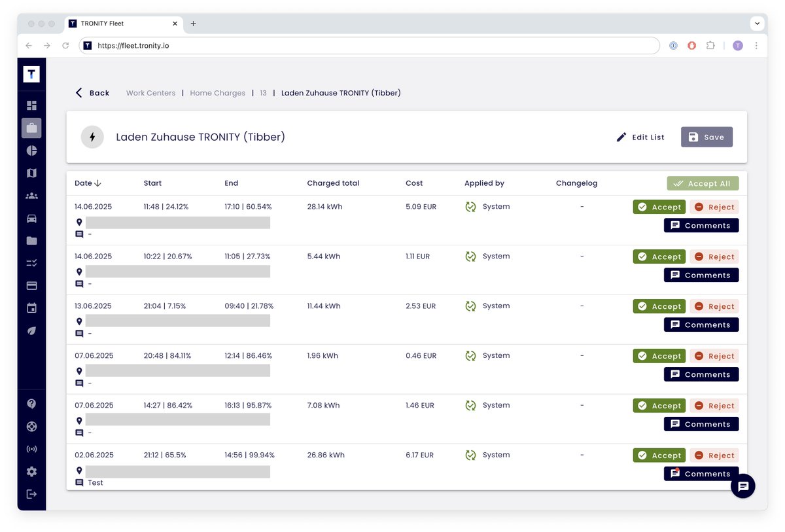Open the support lifebuoy icon in sidebar
Image resolution: width=785 pixels, height=532 pixels.
31,427
